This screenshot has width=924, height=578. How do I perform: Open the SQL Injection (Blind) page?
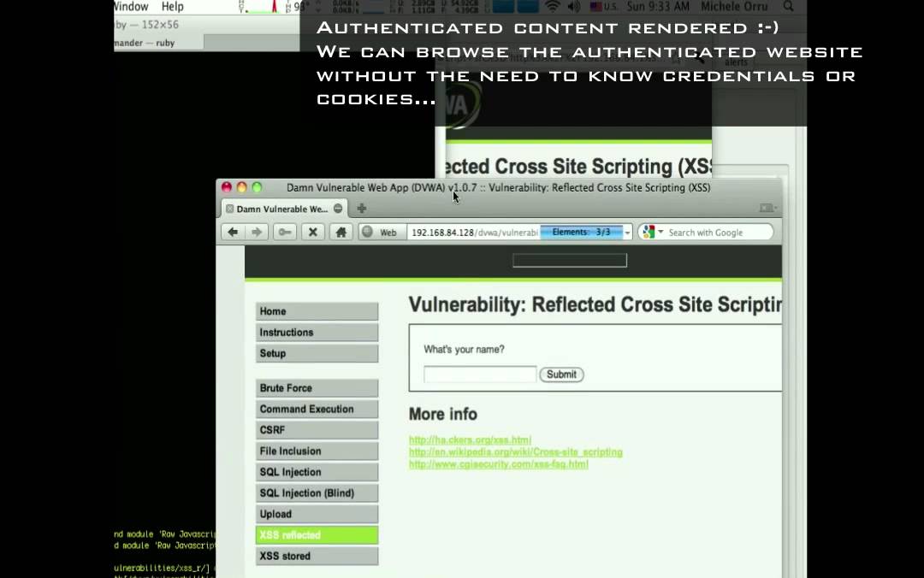(317, 493)
